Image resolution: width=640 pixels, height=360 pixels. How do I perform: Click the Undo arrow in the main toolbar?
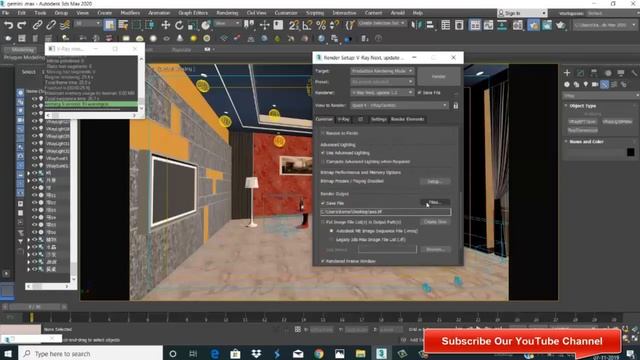point(8,25)
